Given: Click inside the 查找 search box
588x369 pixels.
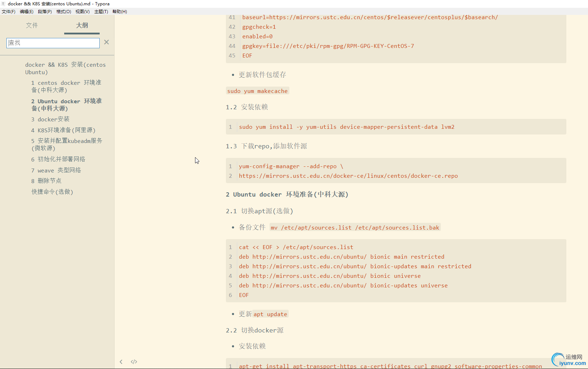Looking at the screenshot, I should click(52, 43).
